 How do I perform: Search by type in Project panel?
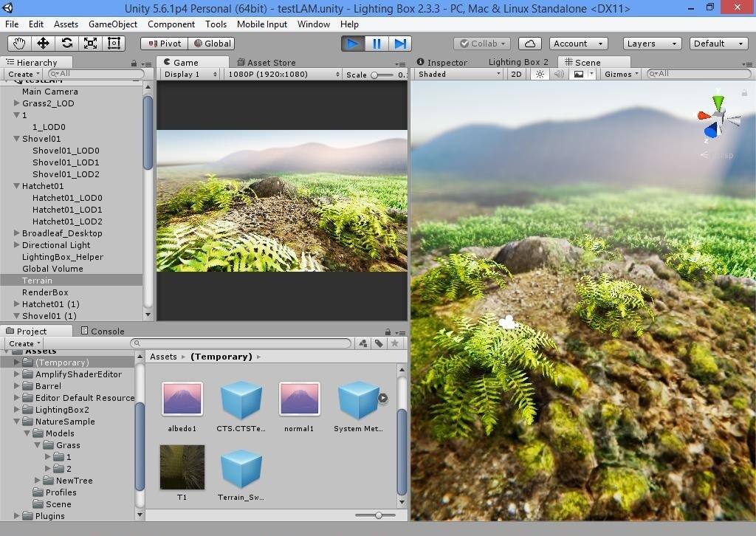363,343
